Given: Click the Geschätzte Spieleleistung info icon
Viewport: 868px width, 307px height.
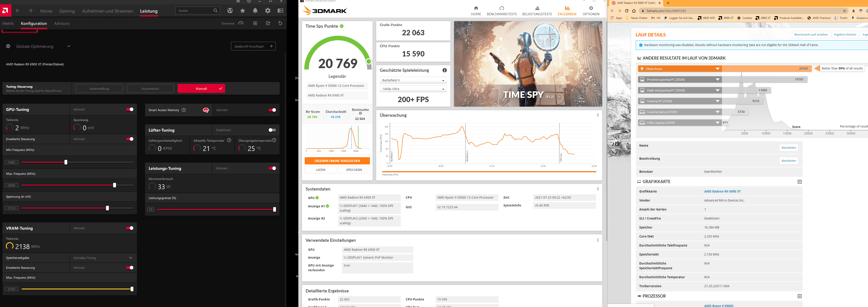Looking at the screenshot, I should pos(444,70).
